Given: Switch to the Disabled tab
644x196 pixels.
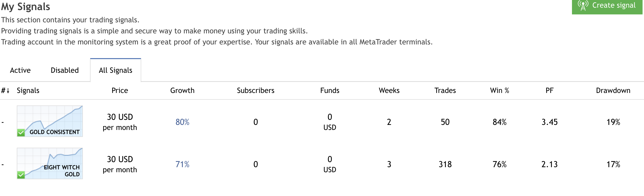Looking at the screenshot, I should coord(65,70).
